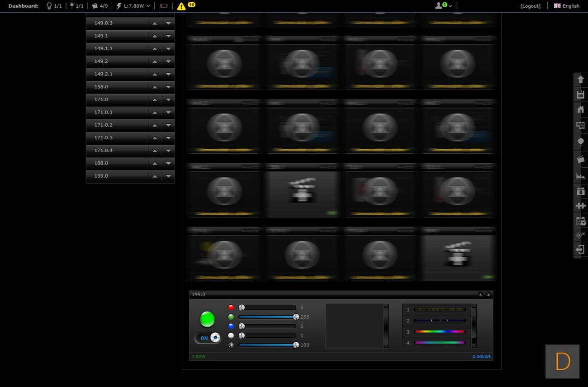Open the home icon in right sidebar
The width and height of the screenshot is (588, 387).
pos(580,109)
